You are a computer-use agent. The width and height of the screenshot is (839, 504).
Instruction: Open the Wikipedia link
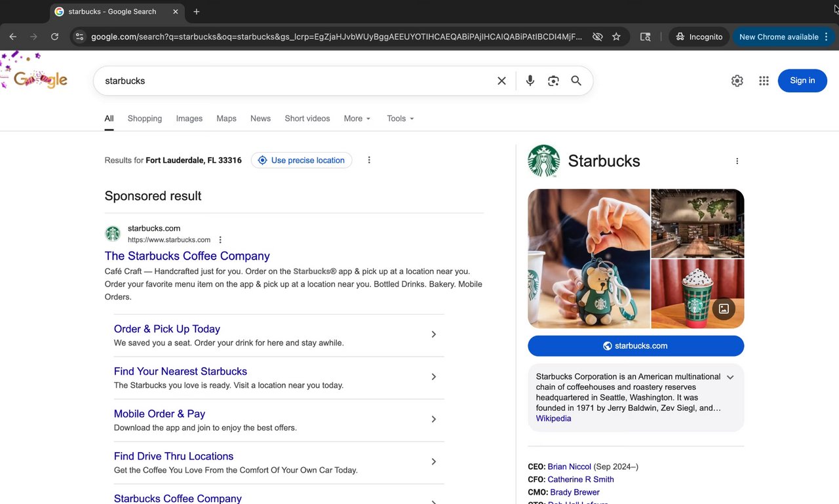coord(553,419)
